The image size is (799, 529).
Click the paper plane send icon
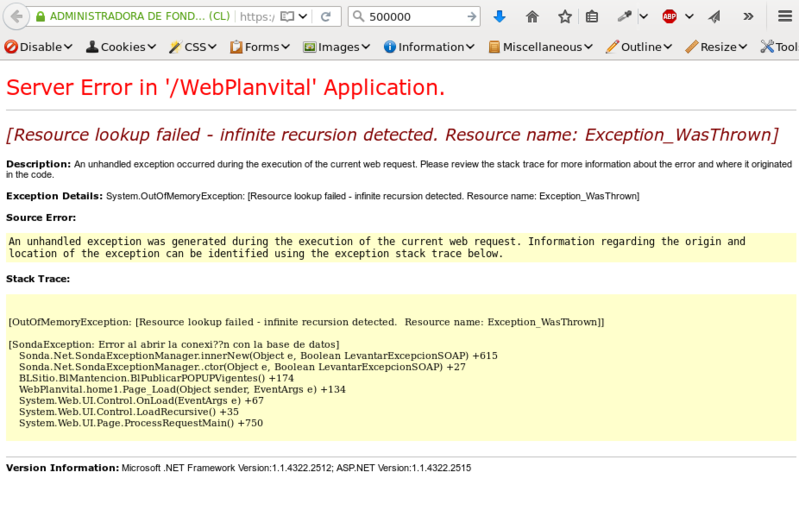coord(714,17)
